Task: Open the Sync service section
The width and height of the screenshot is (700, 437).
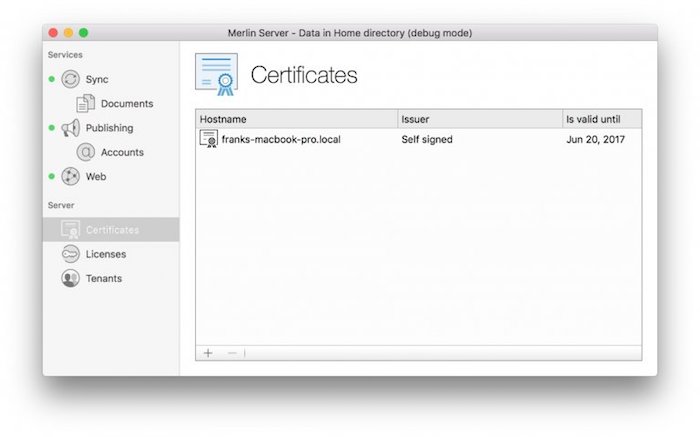Action: click(97, 79)
